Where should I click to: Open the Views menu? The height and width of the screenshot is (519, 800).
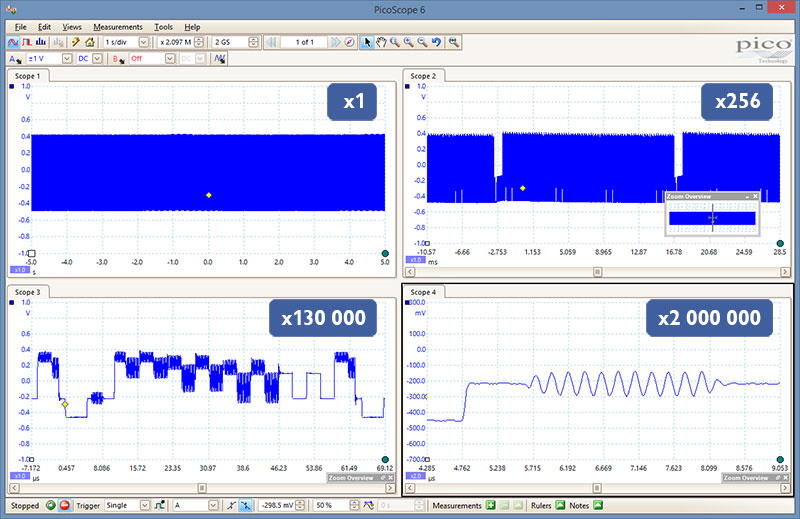pos(72,26)
